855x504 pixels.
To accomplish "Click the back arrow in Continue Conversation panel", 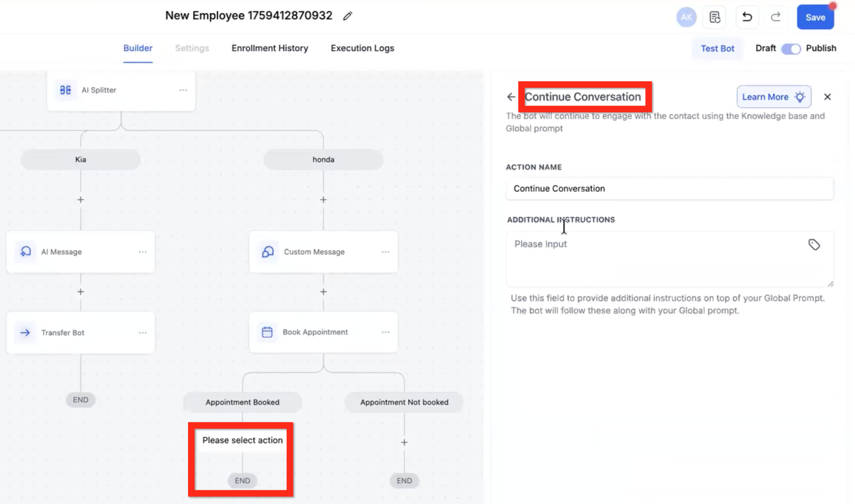I will (511, 97).
